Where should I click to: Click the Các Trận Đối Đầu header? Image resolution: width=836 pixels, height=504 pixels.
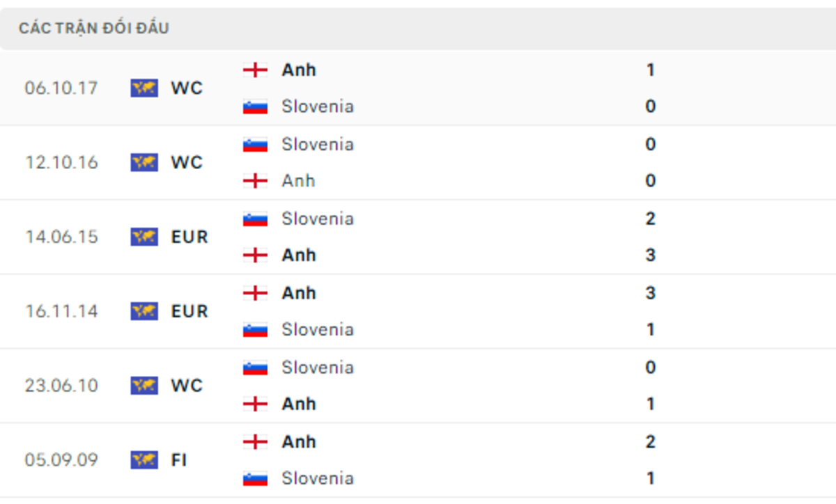click(x=94, y=29)
